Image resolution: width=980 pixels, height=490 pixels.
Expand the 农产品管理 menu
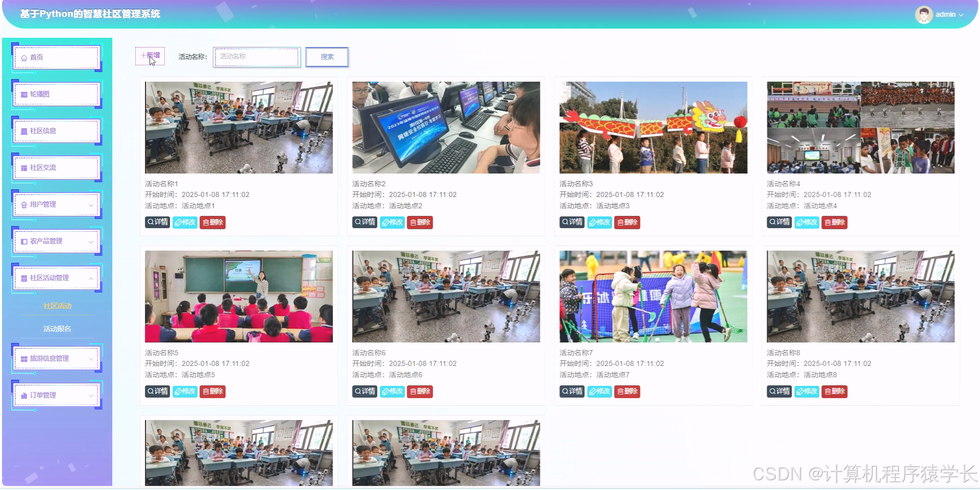pos(57,241)
